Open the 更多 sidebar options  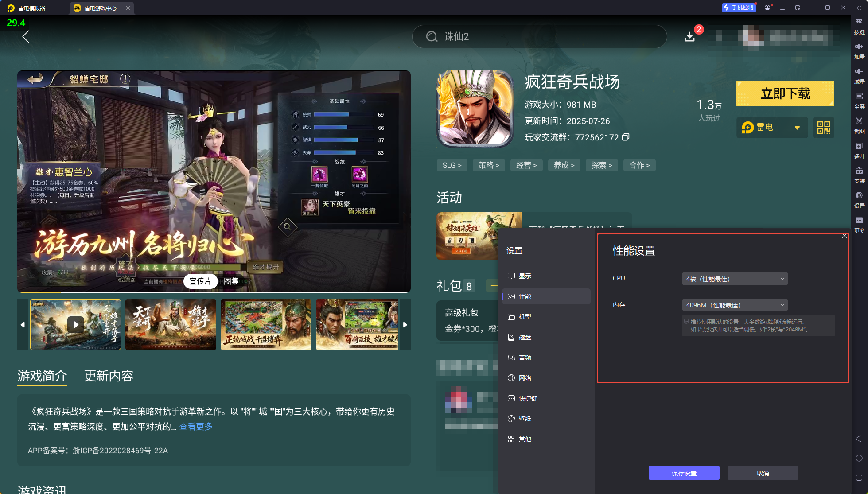tap(859, 225)
